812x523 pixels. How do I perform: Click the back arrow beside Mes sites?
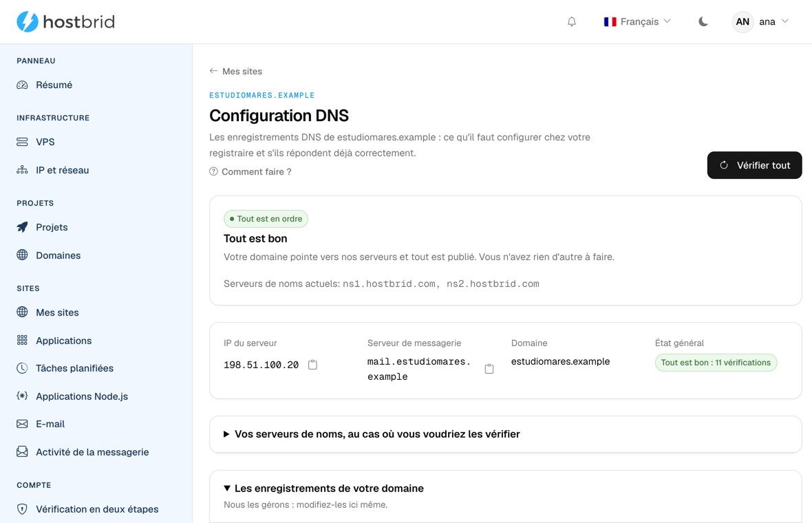pos(213,71)
